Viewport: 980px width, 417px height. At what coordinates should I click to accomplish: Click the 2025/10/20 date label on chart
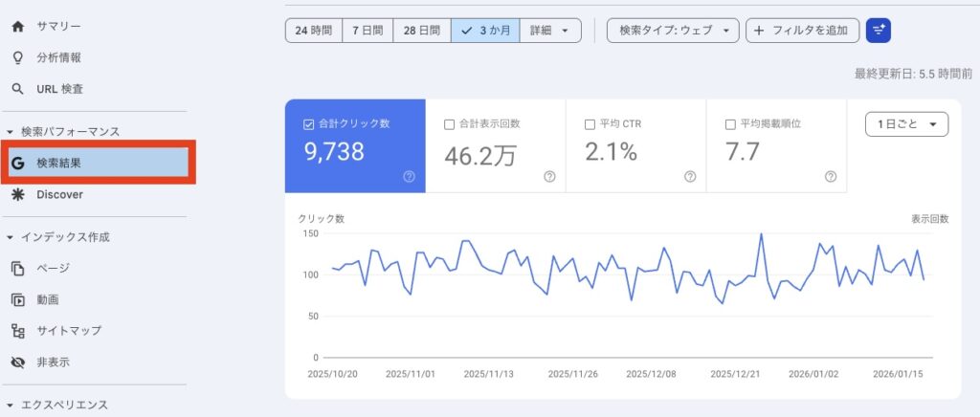coord(332,374)
